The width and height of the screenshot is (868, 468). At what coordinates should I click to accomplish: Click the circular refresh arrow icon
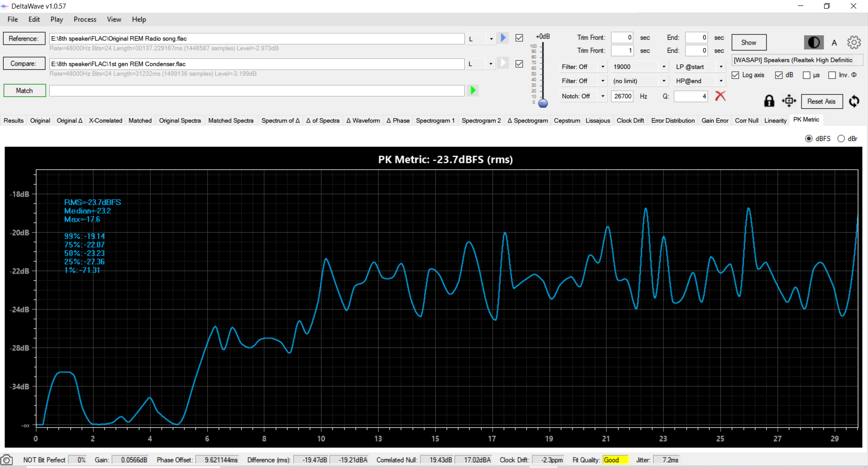[854, 101]
